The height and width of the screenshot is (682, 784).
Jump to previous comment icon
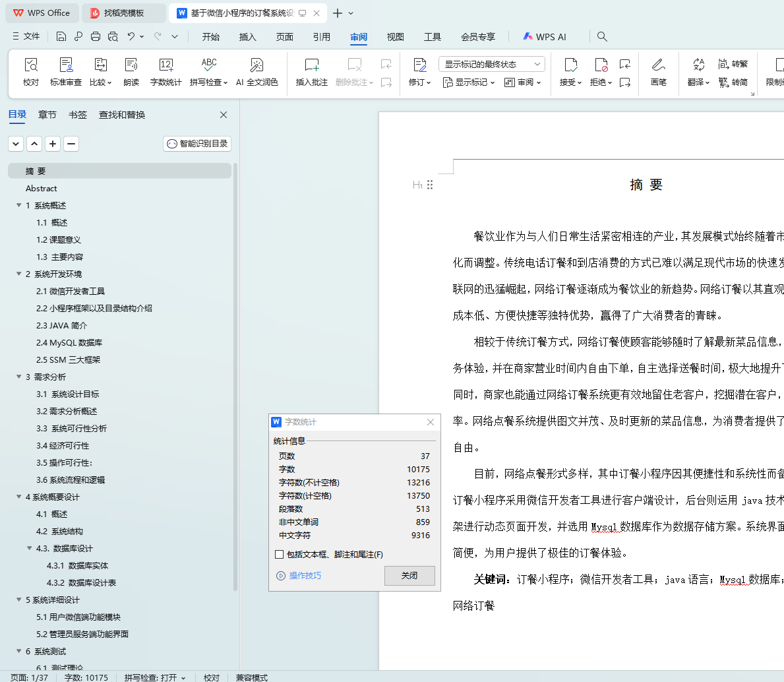[x=386, y=64]
